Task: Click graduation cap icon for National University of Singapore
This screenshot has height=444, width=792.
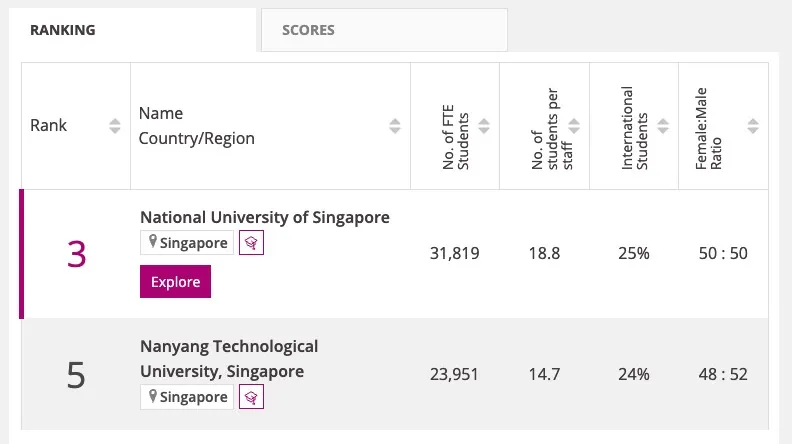Action: click(x=251, y=243)
